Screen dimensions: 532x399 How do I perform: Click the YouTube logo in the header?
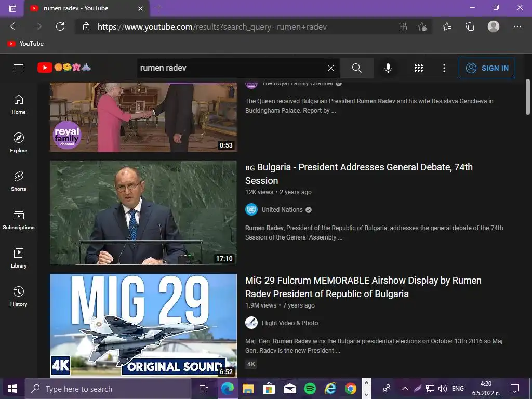click(x=64, y=68)
